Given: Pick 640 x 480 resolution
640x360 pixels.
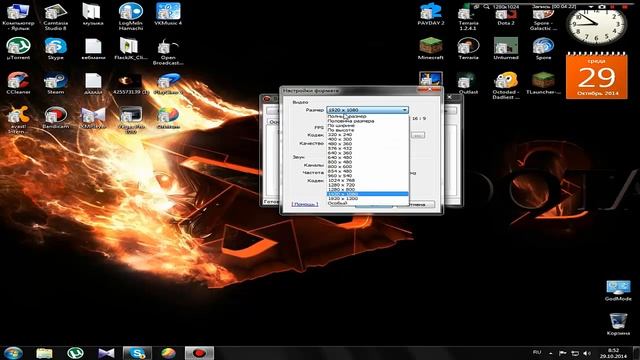Looking at the screenshot, I should (368, 157).
